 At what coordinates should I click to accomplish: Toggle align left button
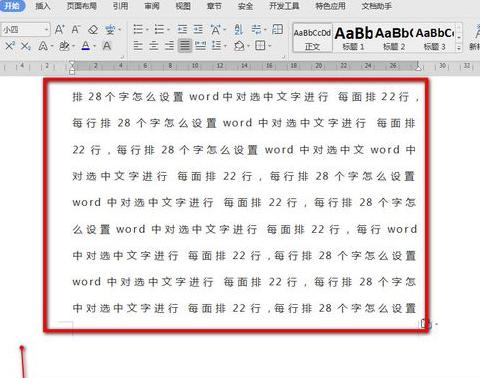138,45
